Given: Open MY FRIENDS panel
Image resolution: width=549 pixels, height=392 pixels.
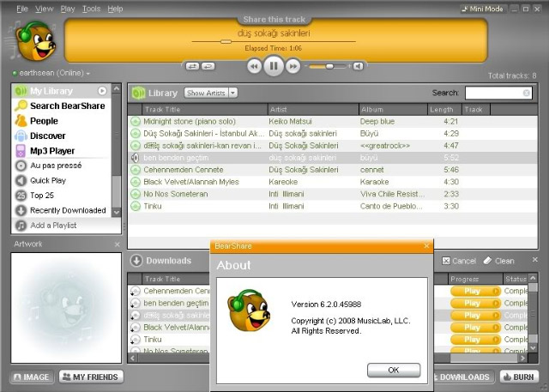Looking at the screenshot, I should (x=91, y=377).
